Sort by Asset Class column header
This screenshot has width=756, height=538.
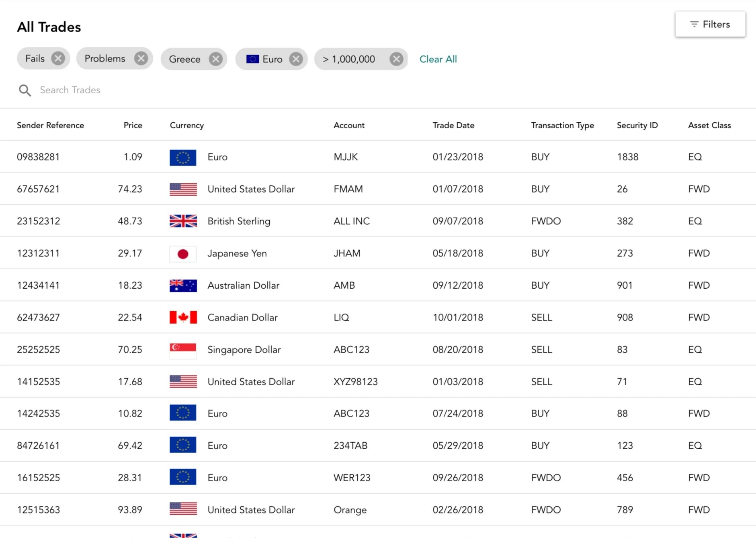tap(709, 125)
